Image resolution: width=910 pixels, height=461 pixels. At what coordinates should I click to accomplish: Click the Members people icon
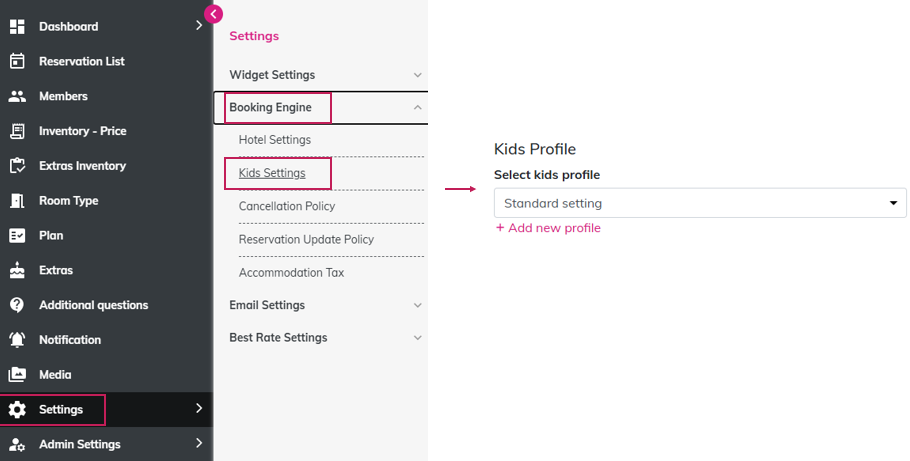[x=17, y=96]
